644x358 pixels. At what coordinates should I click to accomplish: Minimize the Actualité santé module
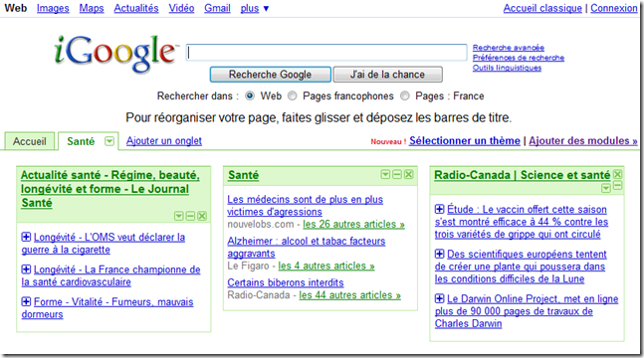pos(190,216)
